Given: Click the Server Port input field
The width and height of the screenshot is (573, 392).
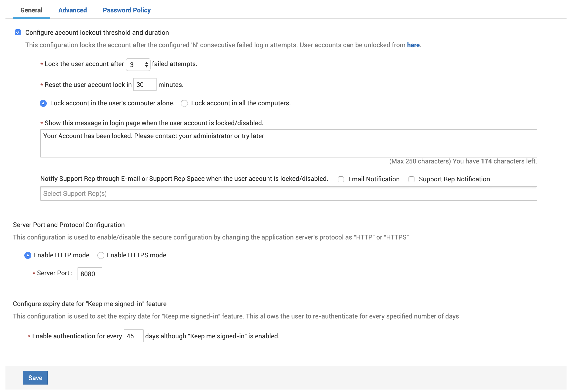Looking at the screenshot, I should point(90,274).
